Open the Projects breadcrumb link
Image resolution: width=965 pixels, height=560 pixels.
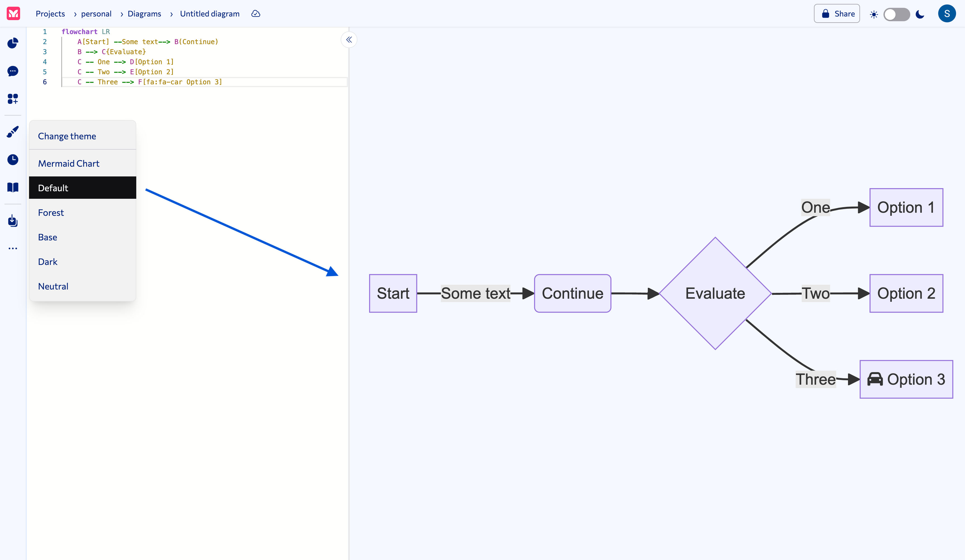coord(50,14)
